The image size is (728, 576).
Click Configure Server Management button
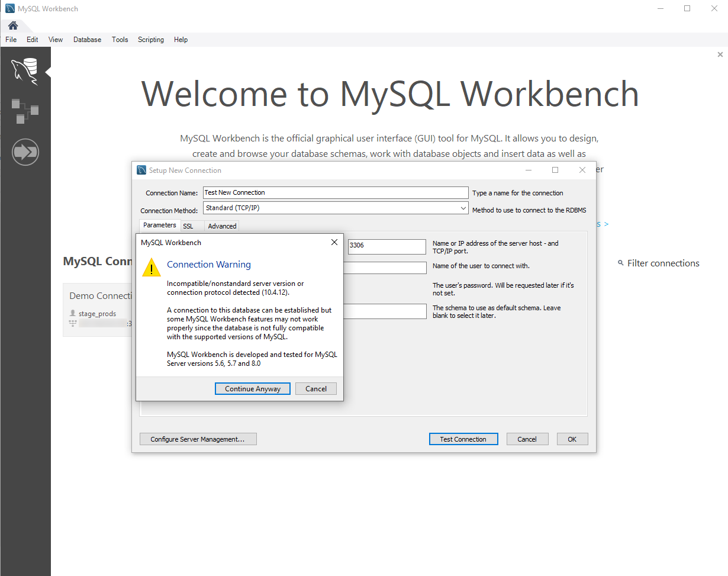[198, 439]
